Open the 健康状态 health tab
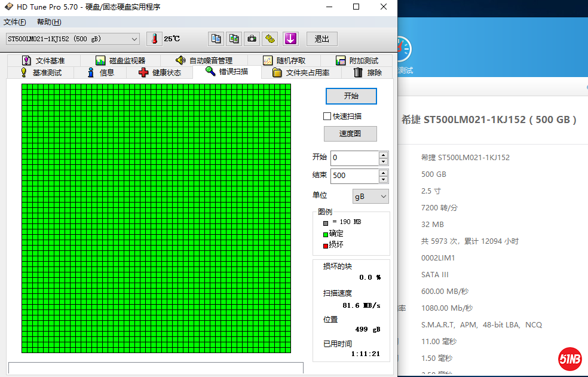The height and width of the screenshot is (377, 588). point(160,72)
